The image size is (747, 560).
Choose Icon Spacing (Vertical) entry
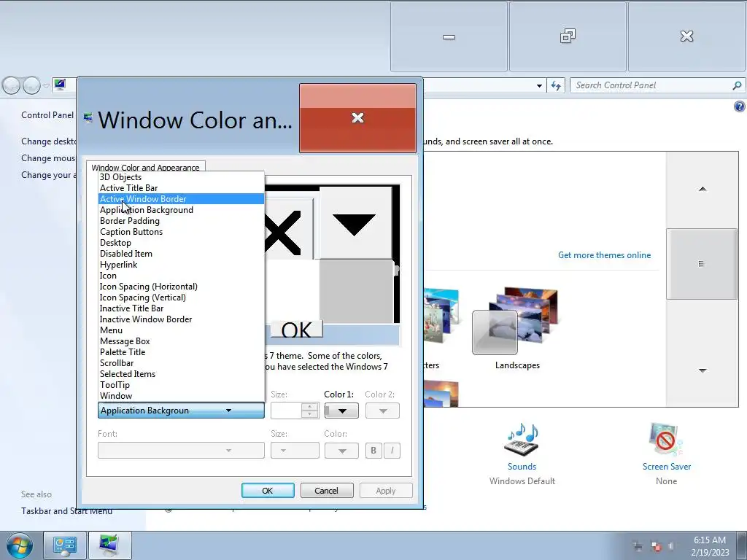(x=181, y=297)
